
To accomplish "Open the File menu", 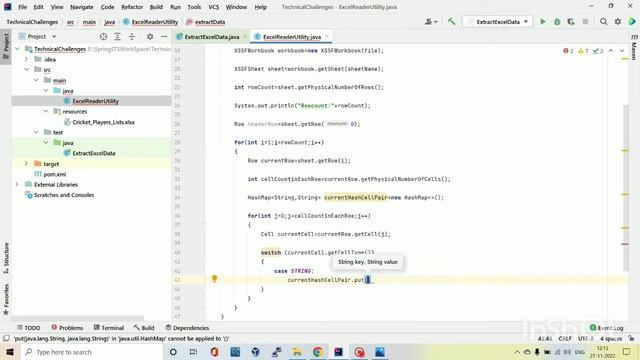I will tap(22, 7).
